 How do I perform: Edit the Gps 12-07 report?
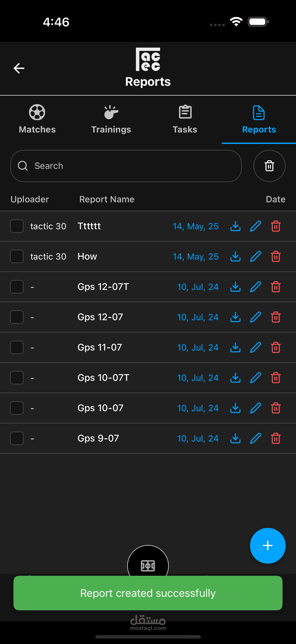point(256,317)
